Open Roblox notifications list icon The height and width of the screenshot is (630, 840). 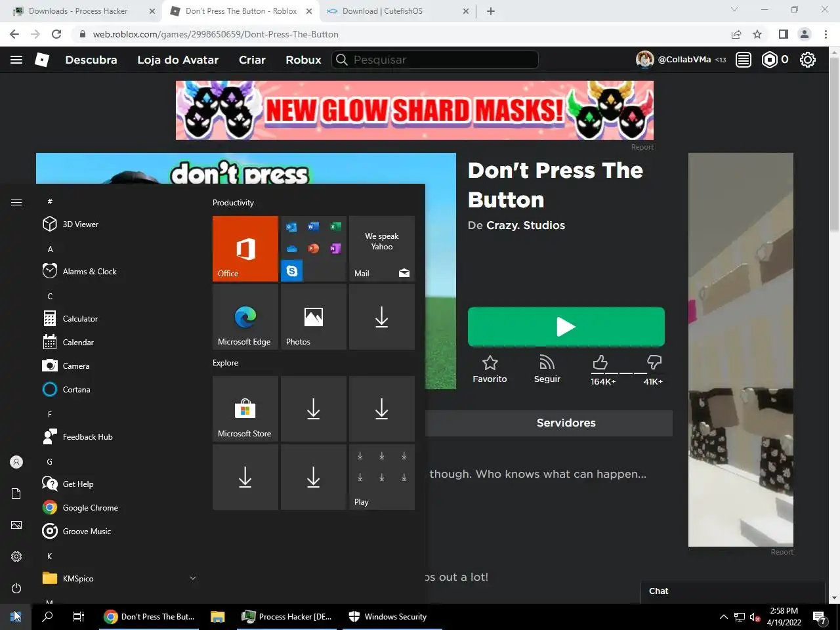(x=744, y=60)
